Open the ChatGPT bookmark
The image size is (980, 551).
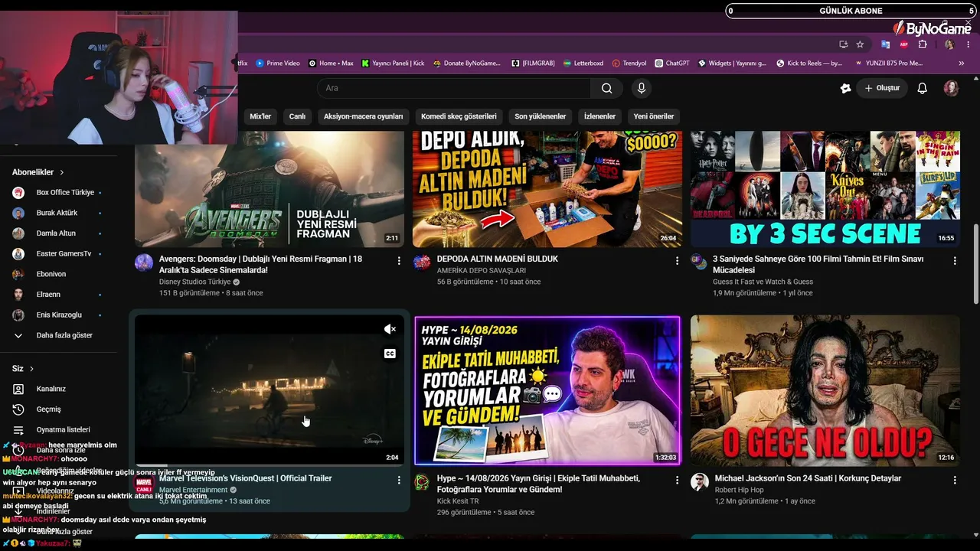[671, 64]
